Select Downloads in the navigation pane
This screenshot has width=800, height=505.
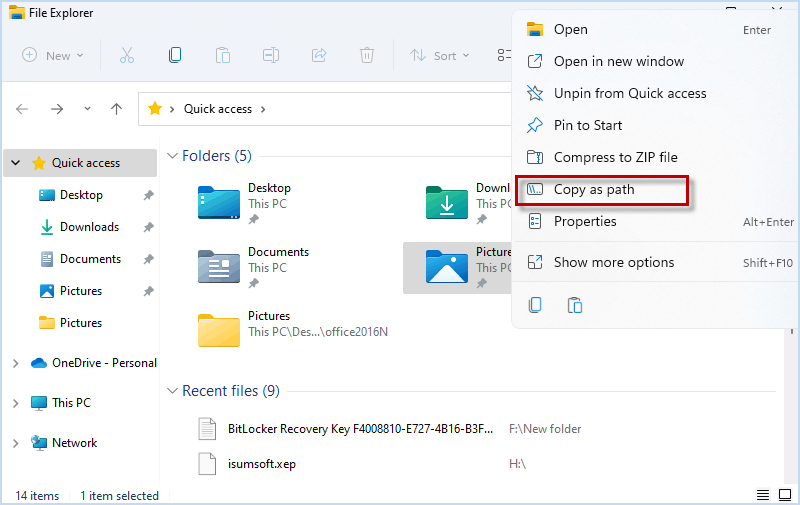[x=89, y=227]
